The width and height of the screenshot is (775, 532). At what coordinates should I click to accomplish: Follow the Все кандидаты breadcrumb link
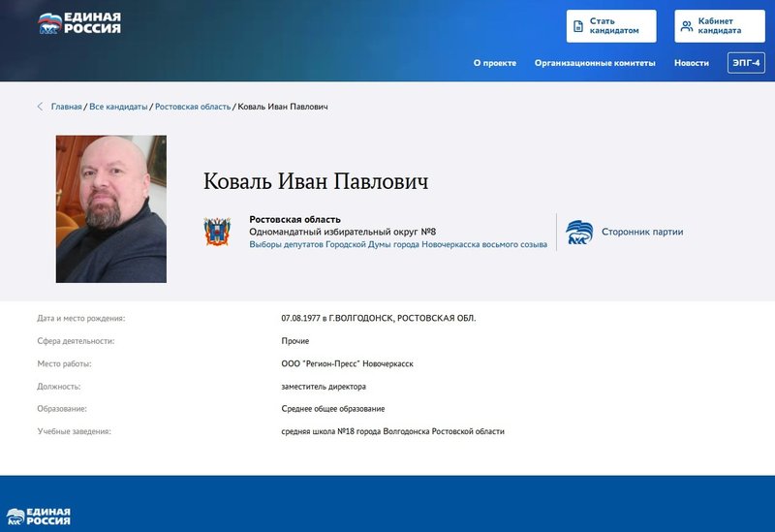click(x=118, y=107)
